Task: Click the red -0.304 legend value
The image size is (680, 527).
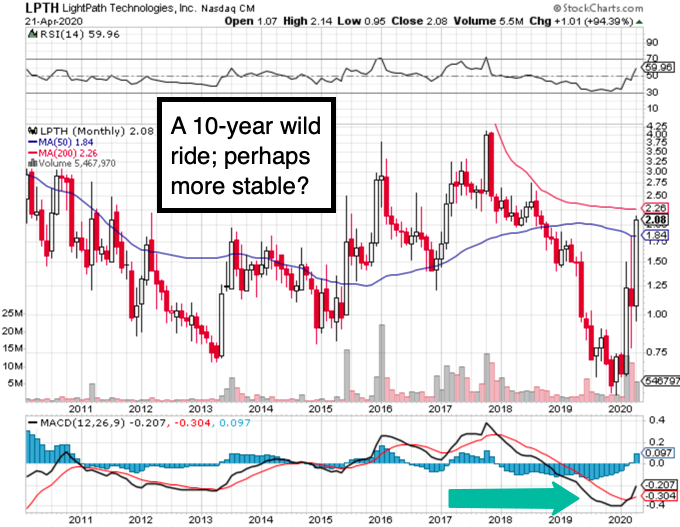Action: [193, 422]
